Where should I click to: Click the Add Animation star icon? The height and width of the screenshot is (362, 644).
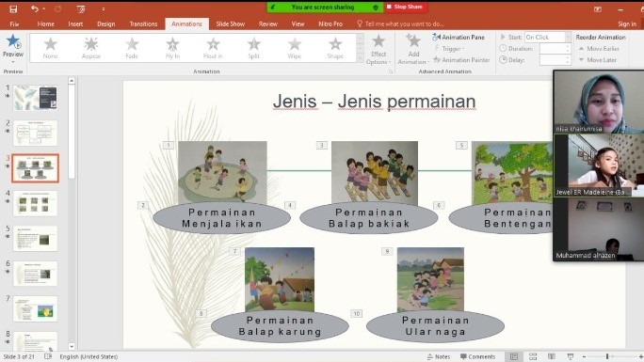412,40
